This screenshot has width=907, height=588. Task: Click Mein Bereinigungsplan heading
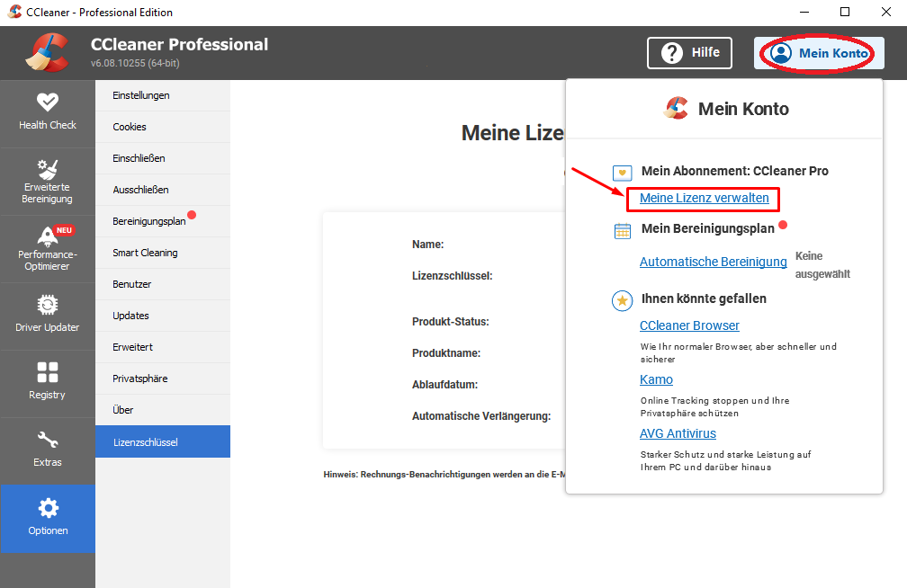(707, 228)
